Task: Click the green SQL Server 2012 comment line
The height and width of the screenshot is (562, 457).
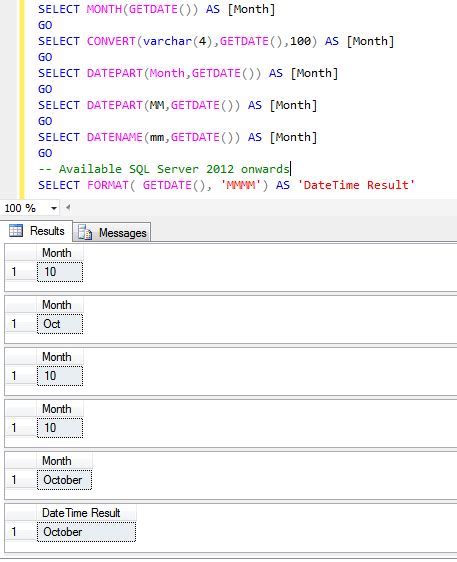Action: click(164, 169)
